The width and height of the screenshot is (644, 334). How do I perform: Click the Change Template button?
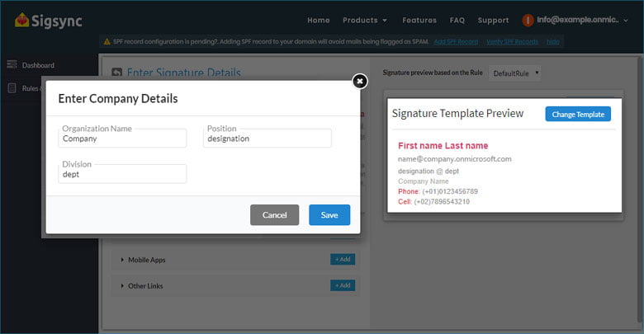pos(577,114)
